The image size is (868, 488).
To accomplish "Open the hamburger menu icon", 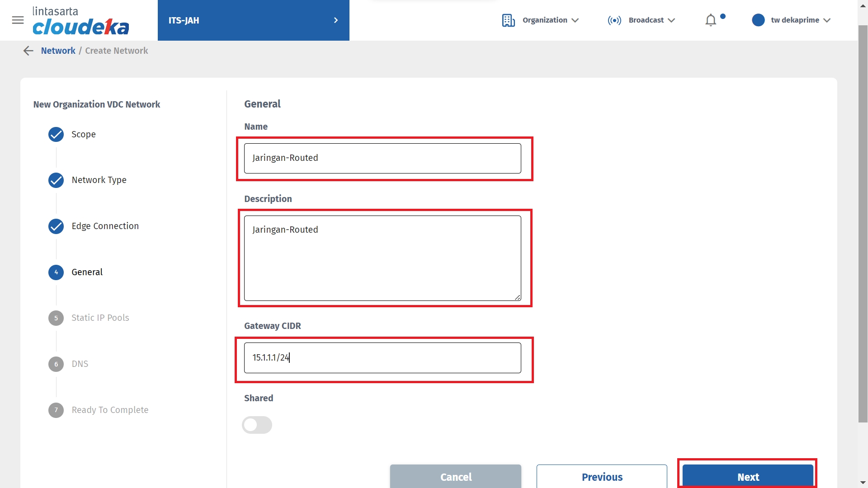I will (x=18, y=20).
